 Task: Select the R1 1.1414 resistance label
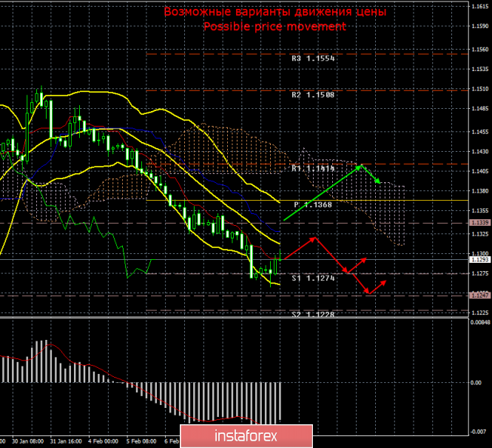(x=313, y=169)
